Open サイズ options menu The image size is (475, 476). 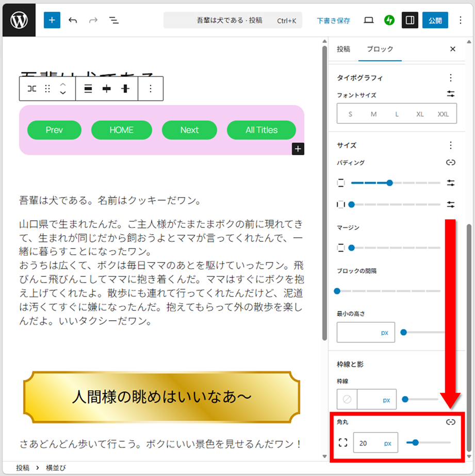coord(451,145)
